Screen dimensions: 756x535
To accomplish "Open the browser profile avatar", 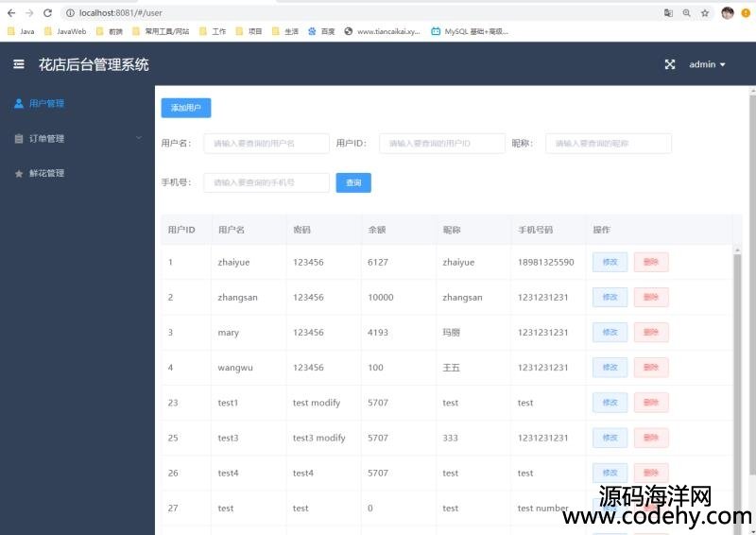I will (728, 13).
